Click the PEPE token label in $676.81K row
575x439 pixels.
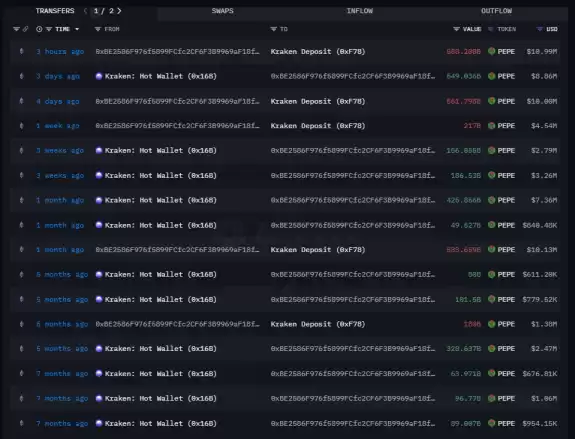point(506,374)
